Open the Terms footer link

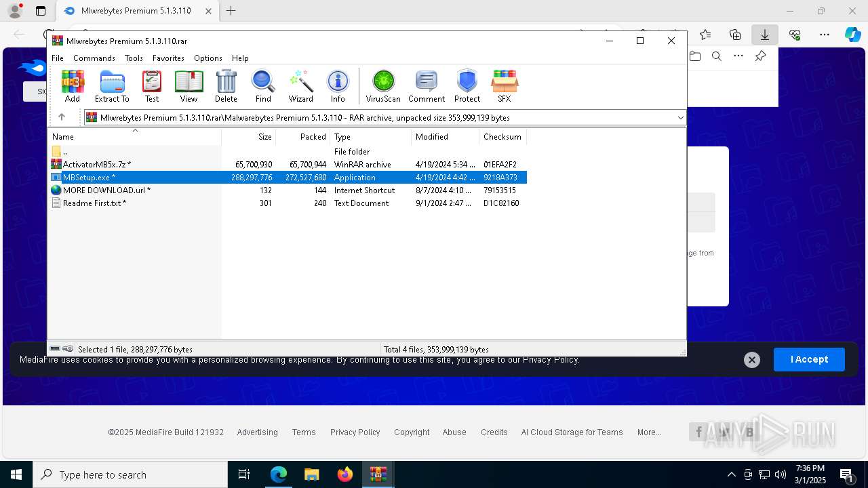(x=304, y=432)
